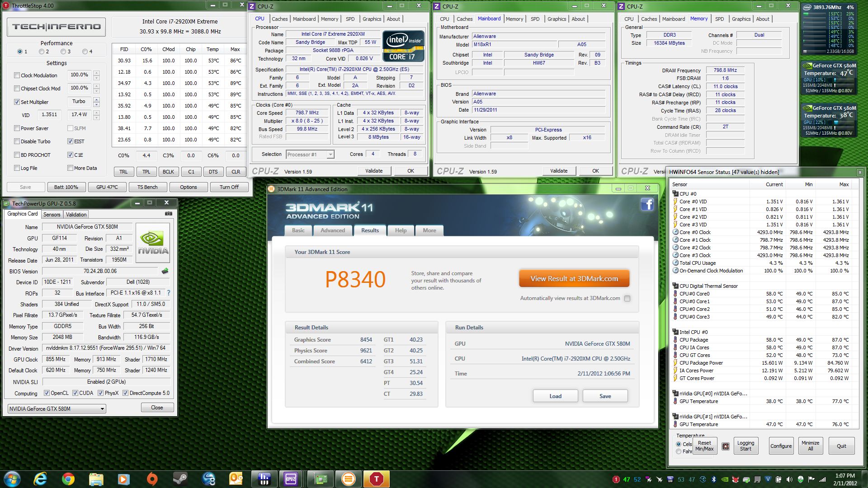Click the Bus Interface question mark in GPU-Z
Screen dimensions: 868x488
click(169, 293)
